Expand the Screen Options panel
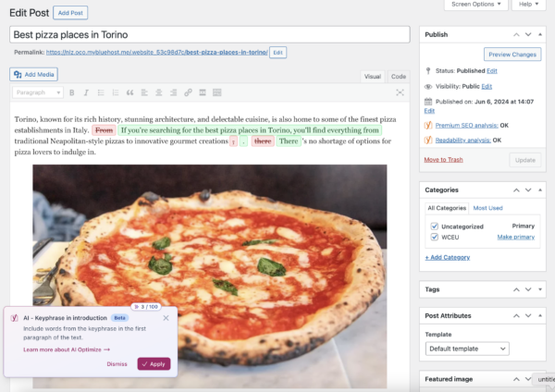The image size is (555, 392). click(475, 5)
